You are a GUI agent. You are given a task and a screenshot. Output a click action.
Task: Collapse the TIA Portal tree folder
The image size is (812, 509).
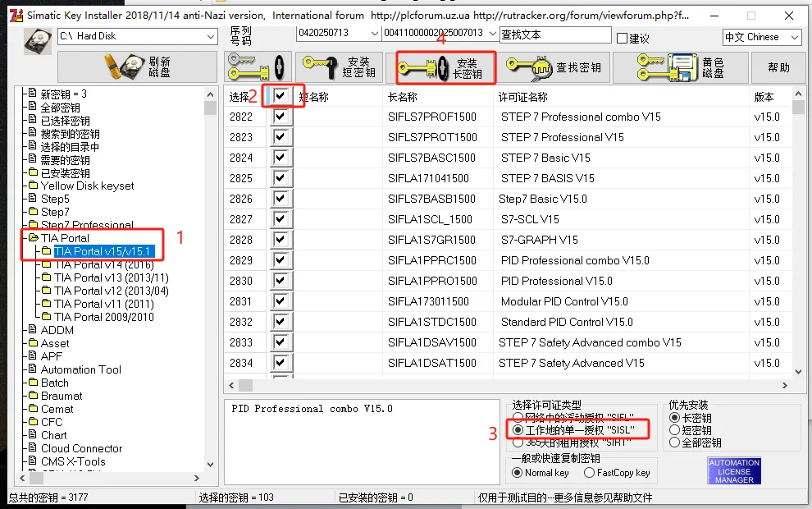(34, 238)
